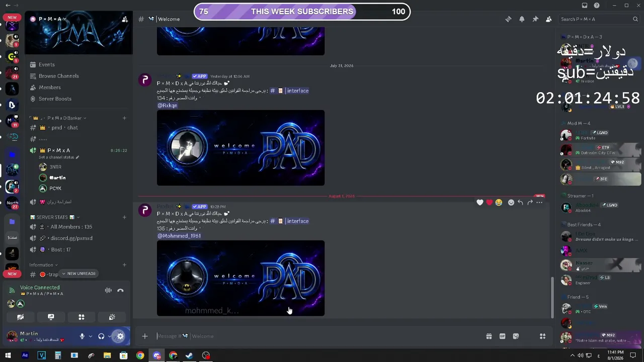Click the @Mohmmed_1961 mention
The width and height of the screenshot is (644, 362).
point(179,236)
